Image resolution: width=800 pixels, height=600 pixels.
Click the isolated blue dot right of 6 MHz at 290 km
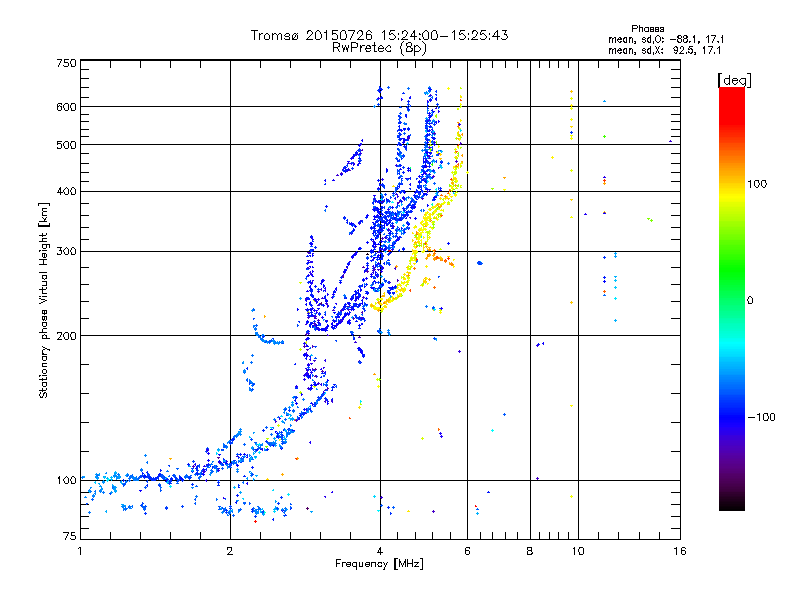click(480, 263)
